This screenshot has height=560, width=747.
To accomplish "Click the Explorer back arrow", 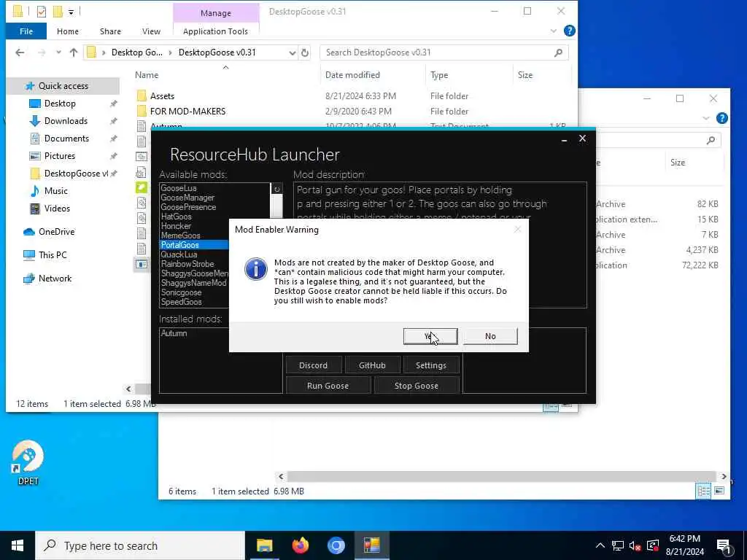I will coord(20,52).
